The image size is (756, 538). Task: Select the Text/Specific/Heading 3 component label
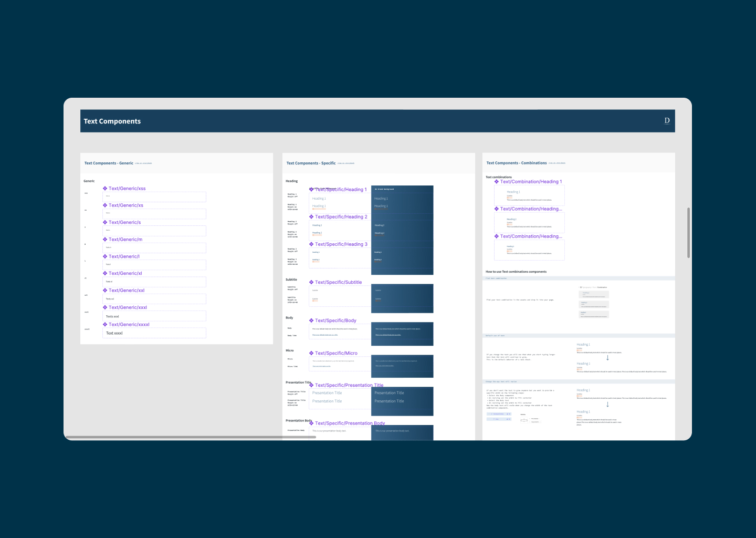(x=341, y=244)
